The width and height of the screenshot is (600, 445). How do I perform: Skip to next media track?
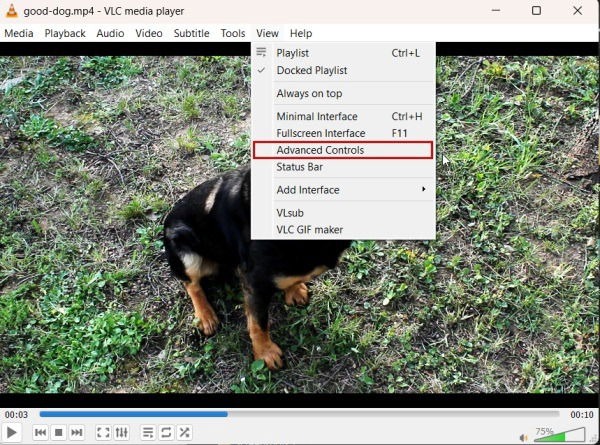pyautogui.click(x=77, y=433)
